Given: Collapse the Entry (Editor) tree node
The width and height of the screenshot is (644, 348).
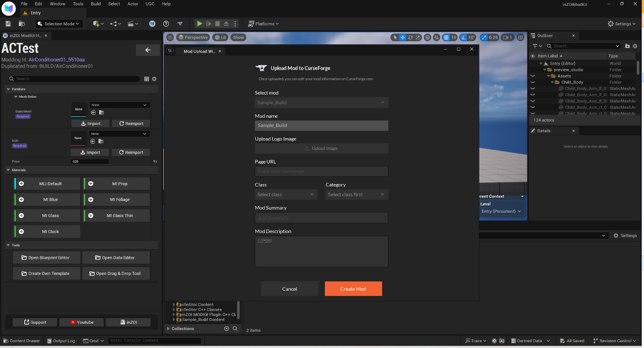Looking at the screenshot, I should [x=541, y=64].
